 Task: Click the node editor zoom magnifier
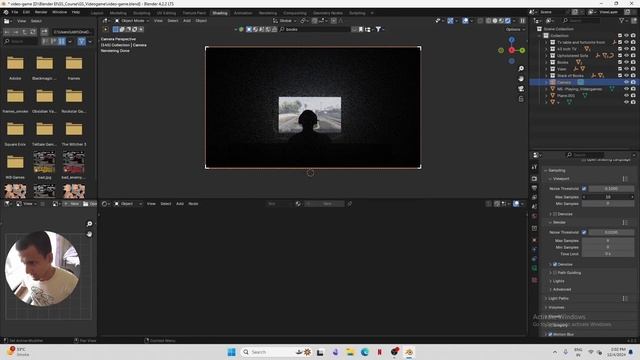(x=89, y=224)
